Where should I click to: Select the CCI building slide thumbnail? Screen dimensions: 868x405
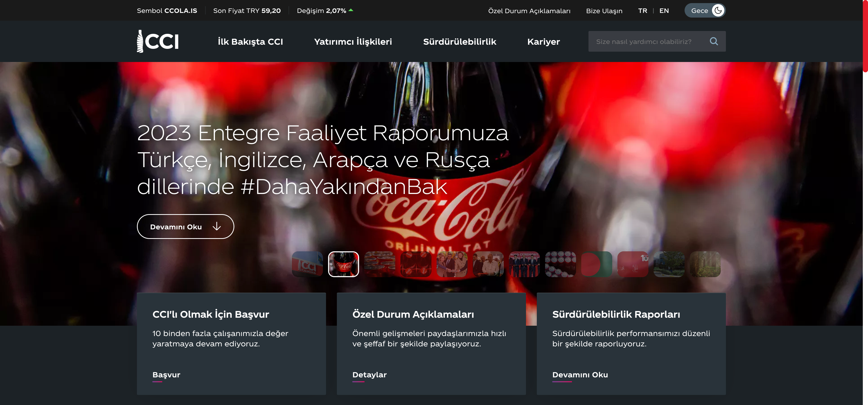[x=307, y=264]
